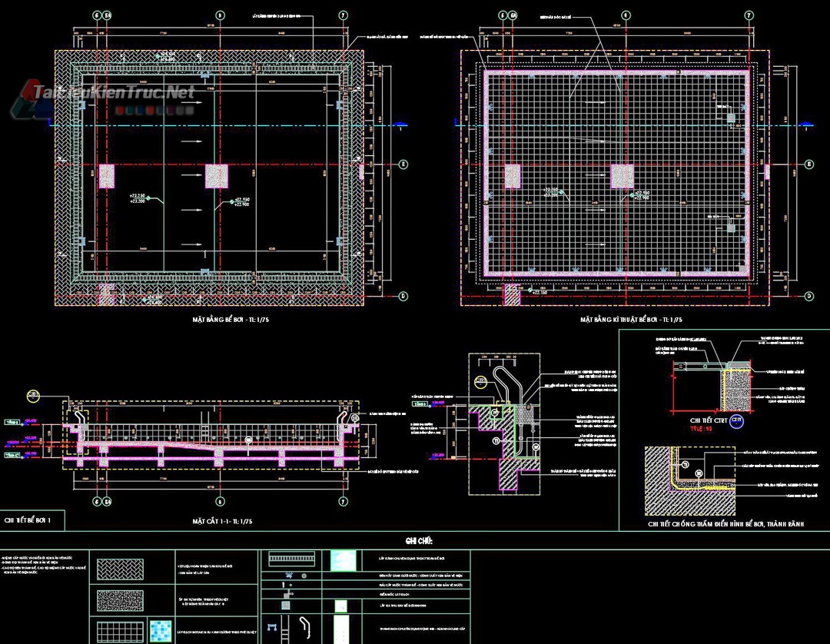Click the blue mosaic tile sample in legend
Screen dimensions: 830x644
(160, 630)
